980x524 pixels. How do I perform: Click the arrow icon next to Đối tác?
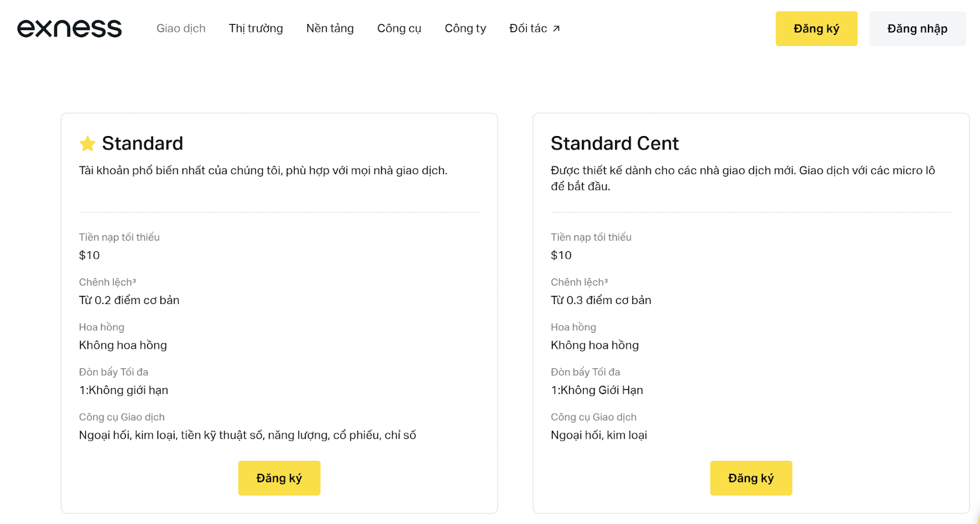point(556,29)
